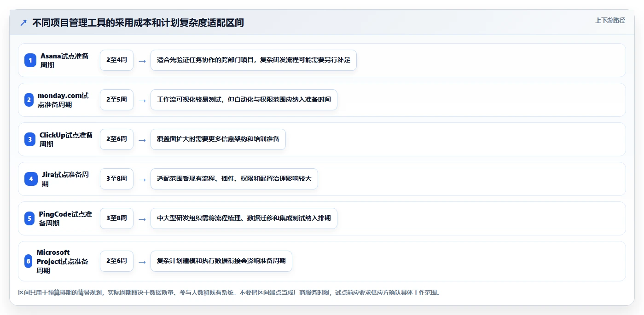The image size is (644, 315).
Task: Click the 上下游路径 label at top right
Action: tap(610, 20)
